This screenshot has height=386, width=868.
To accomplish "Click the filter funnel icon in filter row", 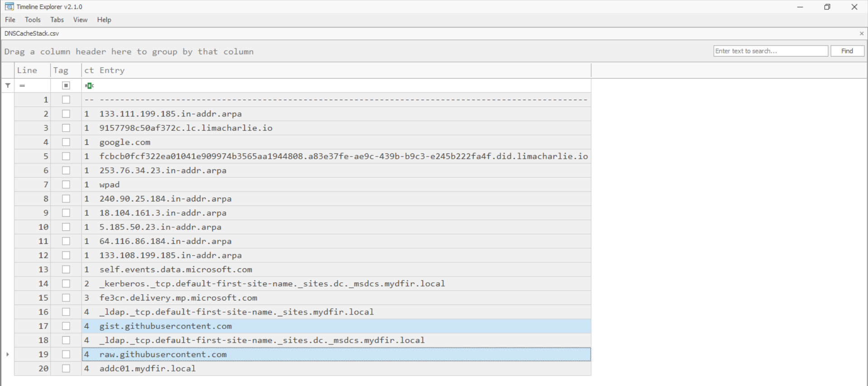I will [8, 86].
